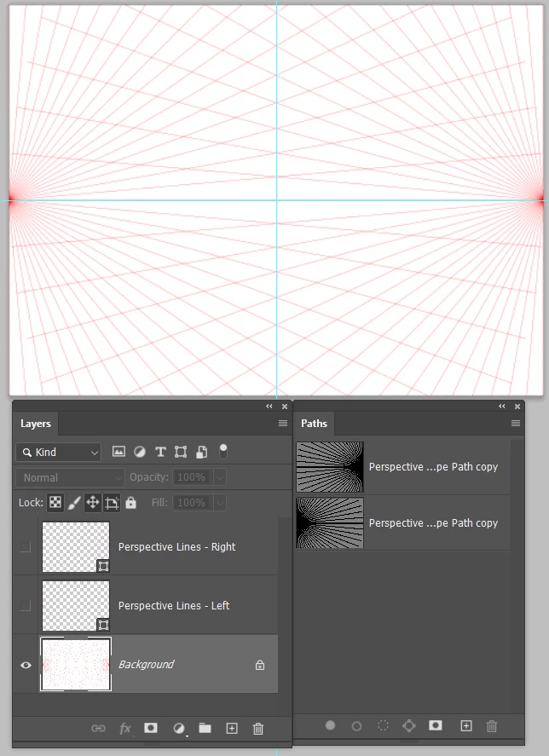549x756 pixels.
Task: Filter layers by type layer icon
Action: [x=160, y=452]
